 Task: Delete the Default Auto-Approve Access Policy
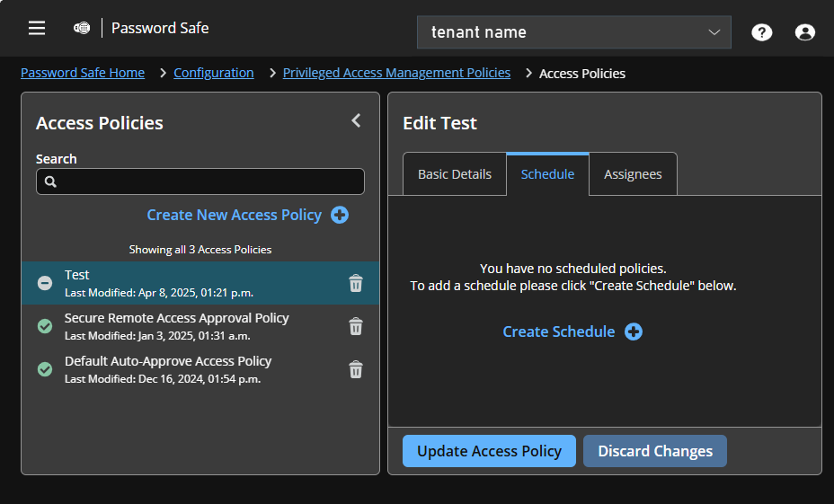[x=356, y=369]
